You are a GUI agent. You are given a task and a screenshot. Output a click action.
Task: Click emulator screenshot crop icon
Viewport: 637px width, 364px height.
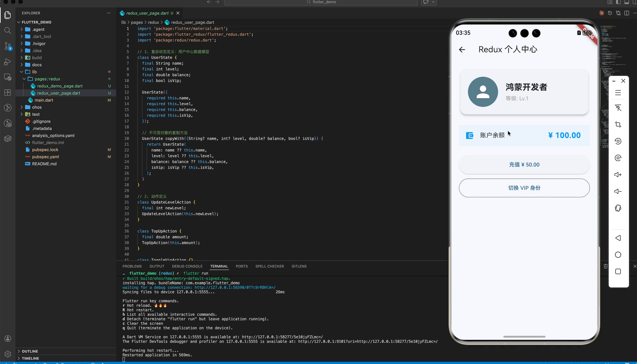618,124
